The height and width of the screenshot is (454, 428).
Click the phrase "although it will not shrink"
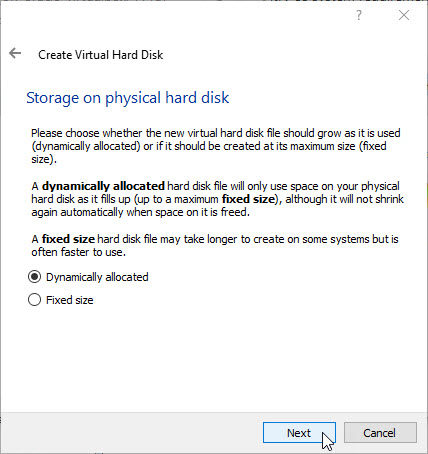(x=345, y=199)
